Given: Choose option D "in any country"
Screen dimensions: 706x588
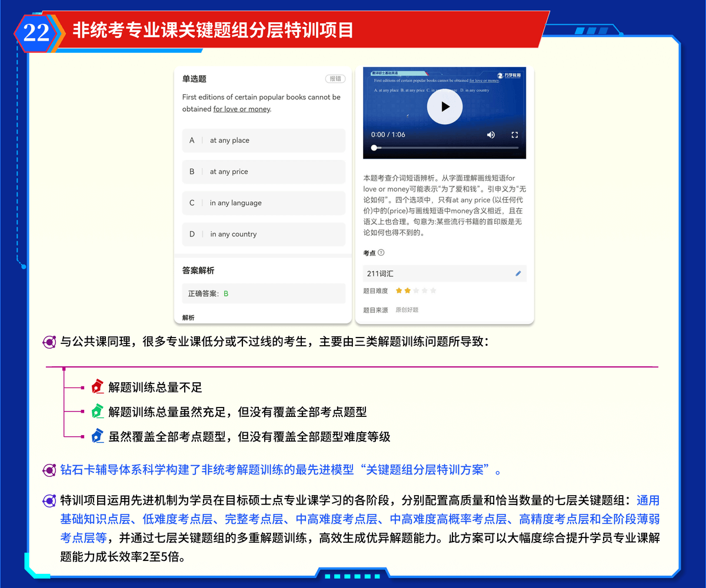Looking at the screenshot, I should (x=264, y=234).
